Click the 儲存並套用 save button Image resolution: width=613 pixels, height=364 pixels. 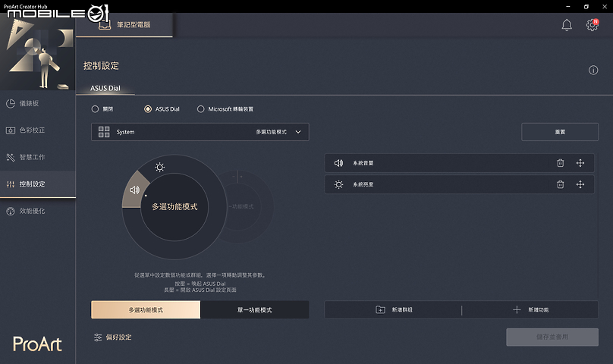552,337
